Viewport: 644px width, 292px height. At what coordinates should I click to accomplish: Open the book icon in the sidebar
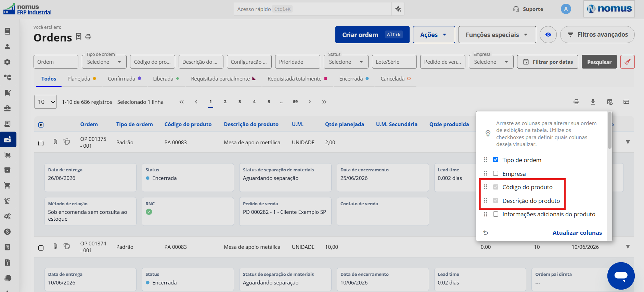pyautogui.click(x=7, y=31)
